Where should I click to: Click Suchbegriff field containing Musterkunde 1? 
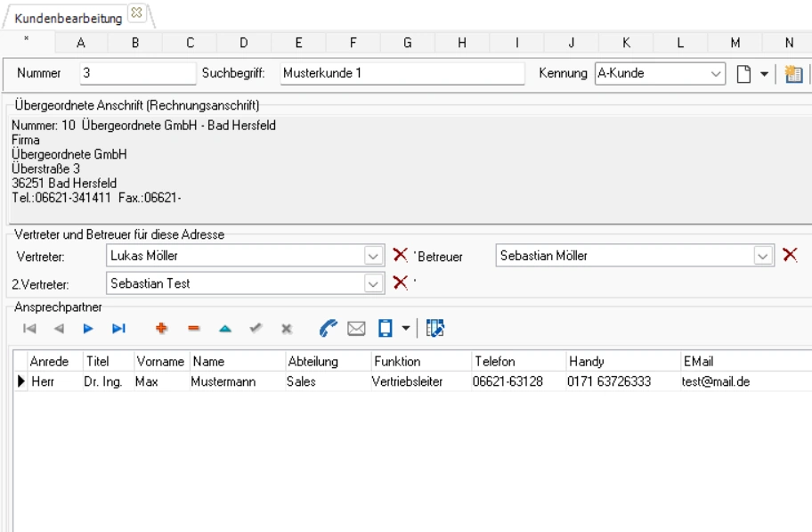coord(402,73)
